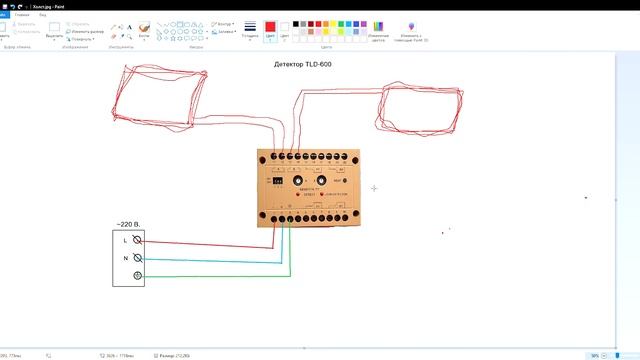Select Color 1 foreground box
The width and height of the screenshot is (640, 360).
pyautogui.click(x=270, y=31)
